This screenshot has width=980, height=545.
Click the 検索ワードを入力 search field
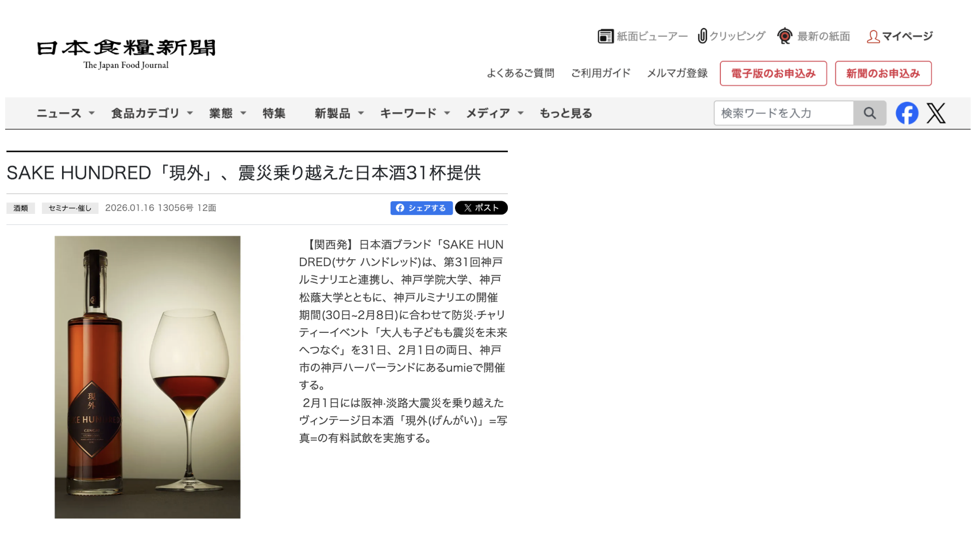pyautogui.click(x=784, y=113)
